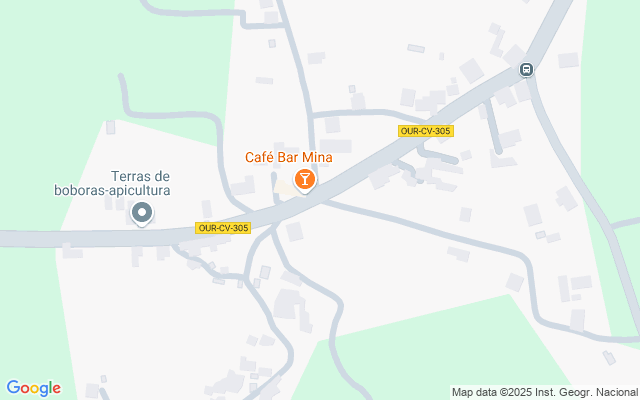Image resolution: width=640 pixels, height=400 pixels.
Task: Click the Café Bar Mina text label
Action: pos(289,157)
